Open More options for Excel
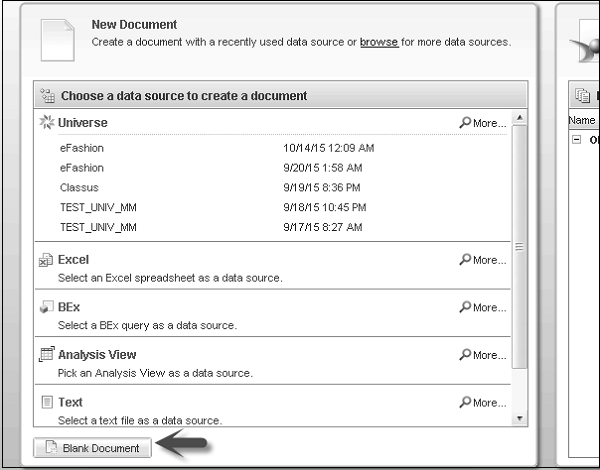Image resolution: width=600 pixels, height=470 pixels. tap(483, 260)
